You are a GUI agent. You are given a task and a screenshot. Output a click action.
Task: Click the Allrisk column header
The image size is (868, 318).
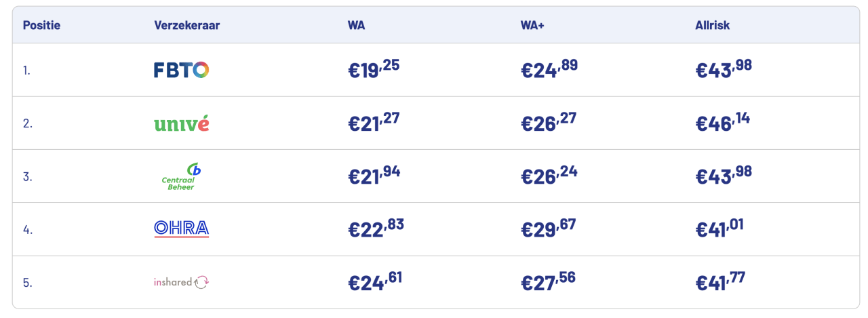point(712,26)
